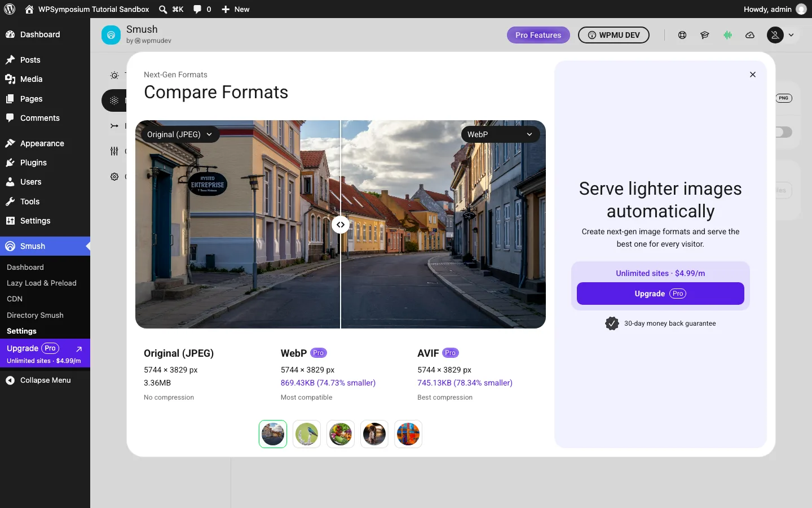Image resolution: width=812 pixels, height=508 pixels.
Task: Click the Pro Features button
Action: (539, 35)
